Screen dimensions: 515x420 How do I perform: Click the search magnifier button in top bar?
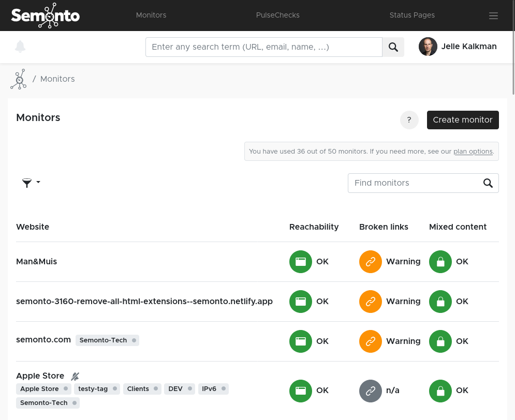(393, 47)
